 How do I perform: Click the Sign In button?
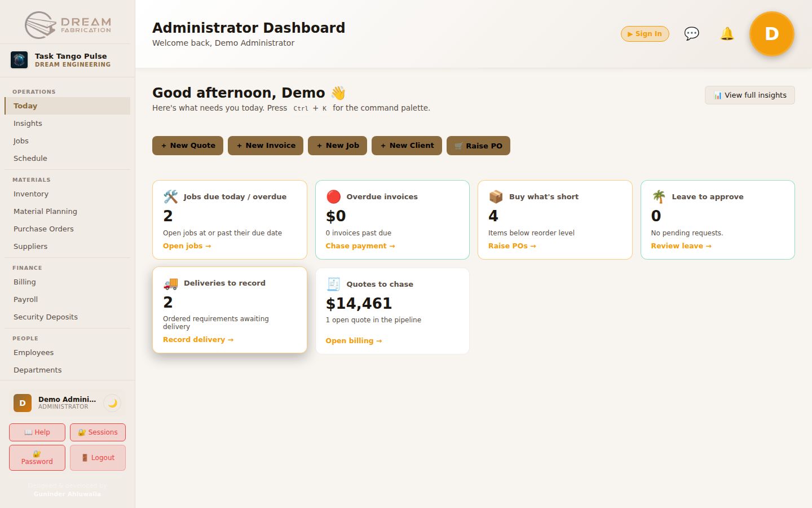click(645, 34)
